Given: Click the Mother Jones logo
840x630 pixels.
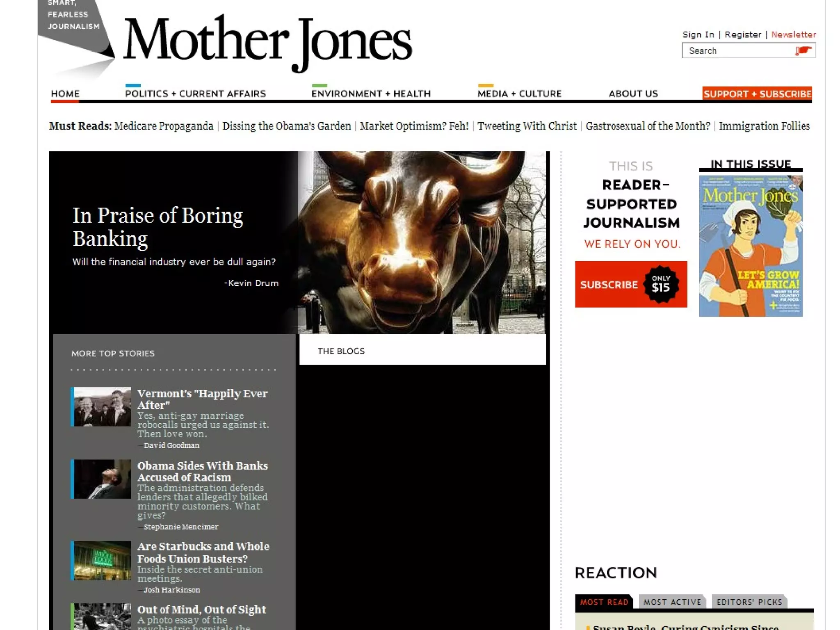Looking at the screenshot, I should (267, 42).
